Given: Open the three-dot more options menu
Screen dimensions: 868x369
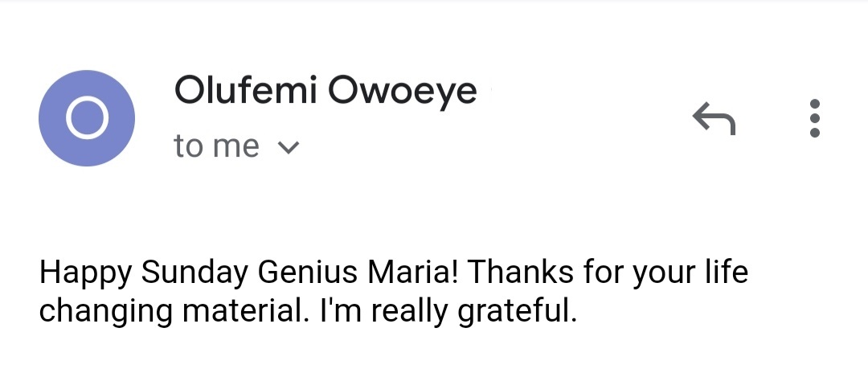Looking at the screenshot, I should 815,119.
